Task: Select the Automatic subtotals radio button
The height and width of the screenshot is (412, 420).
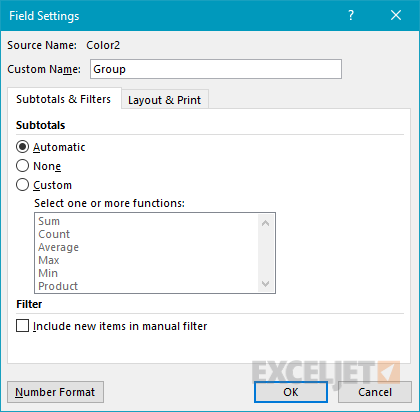Action: tap(22, 147)
